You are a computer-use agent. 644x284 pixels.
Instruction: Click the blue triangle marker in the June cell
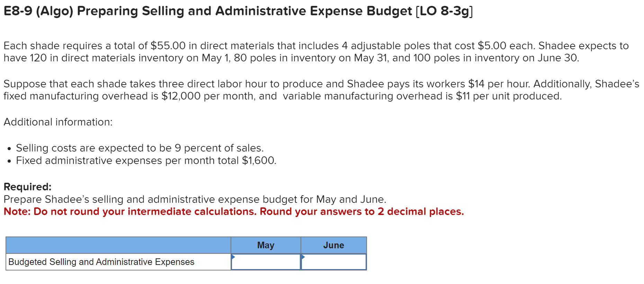[303, 257]
